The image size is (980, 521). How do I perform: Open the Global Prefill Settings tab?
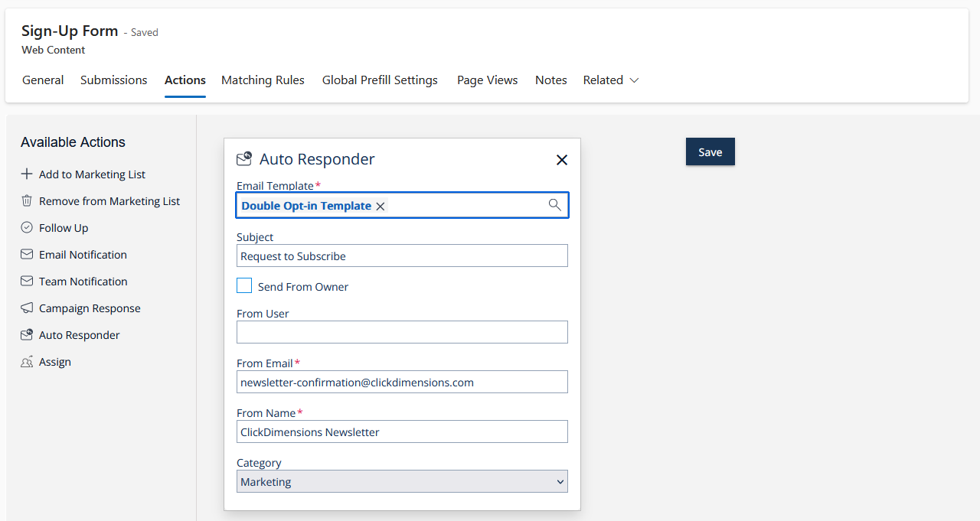(x=380, y=80)
